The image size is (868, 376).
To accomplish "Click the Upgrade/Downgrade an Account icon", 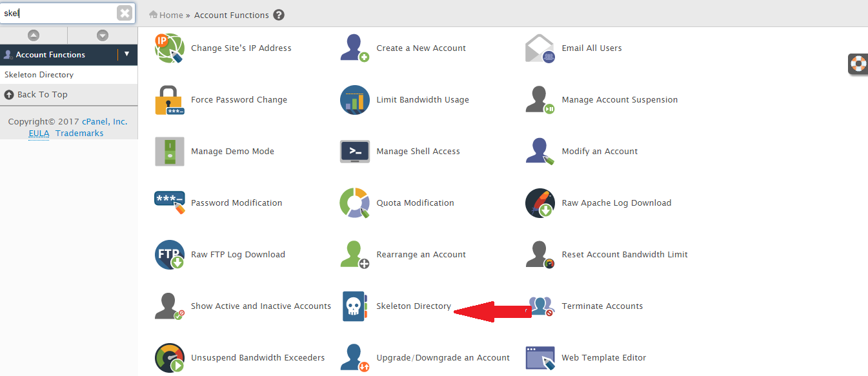I will pos(355,358).
